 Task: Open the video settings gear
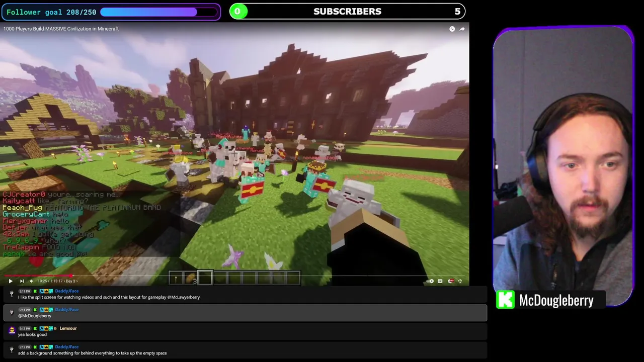coord(450,281)
